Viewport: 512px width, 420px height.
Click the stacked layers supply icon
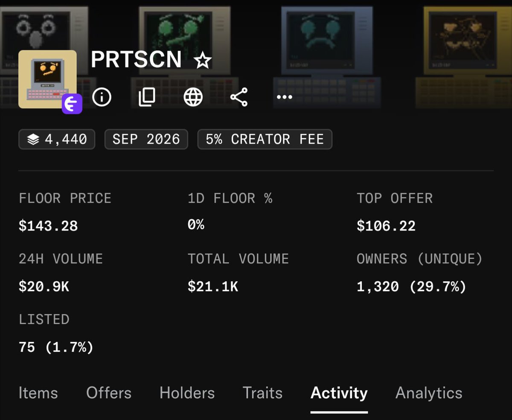[33, 139]
